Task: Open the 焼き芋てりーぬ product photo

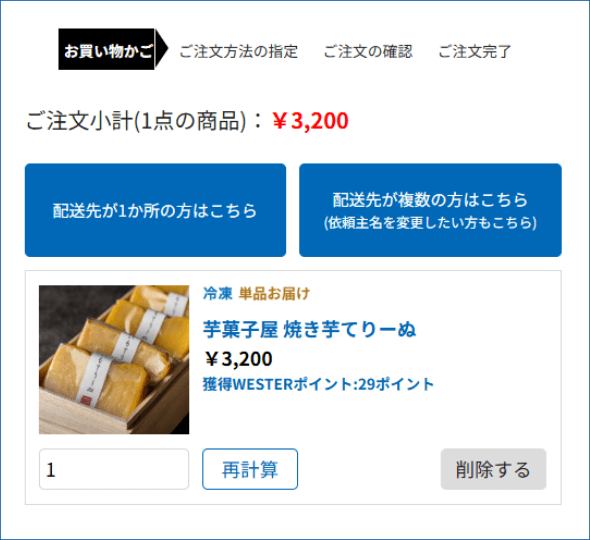Action: pyautogui.click(x=114, y=360)
